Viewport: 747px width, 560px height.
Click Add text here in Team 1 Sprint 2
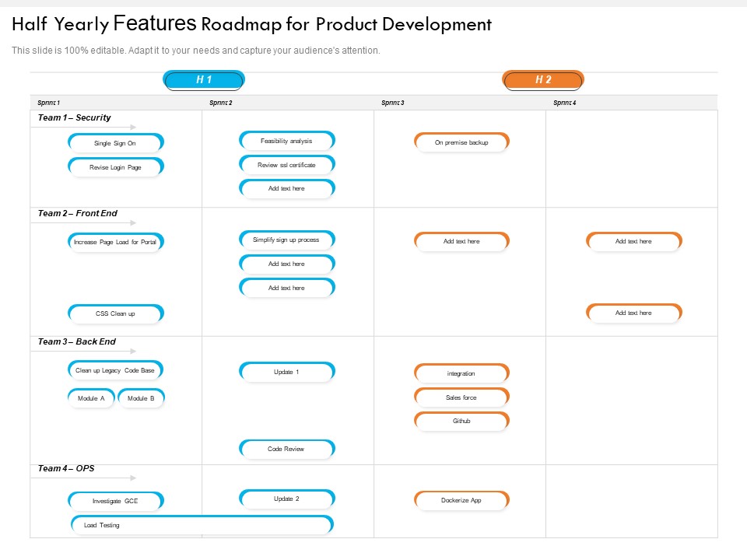[287, 188]
